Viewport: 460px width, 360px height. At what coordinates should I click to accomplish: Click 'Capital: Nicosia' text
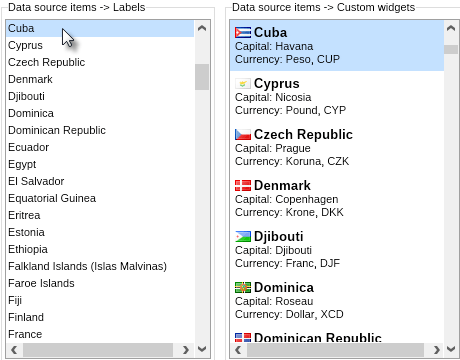point(273,97)
